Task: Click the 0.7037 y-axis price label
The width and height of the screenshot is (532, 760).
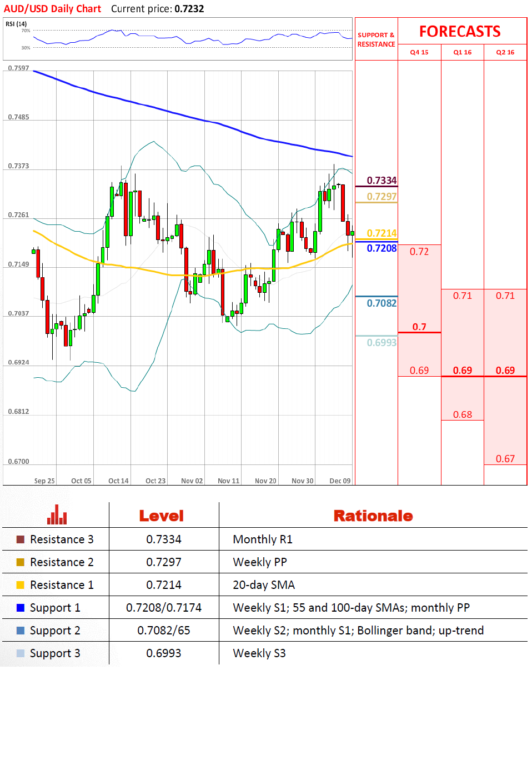Action: (18, 313)
